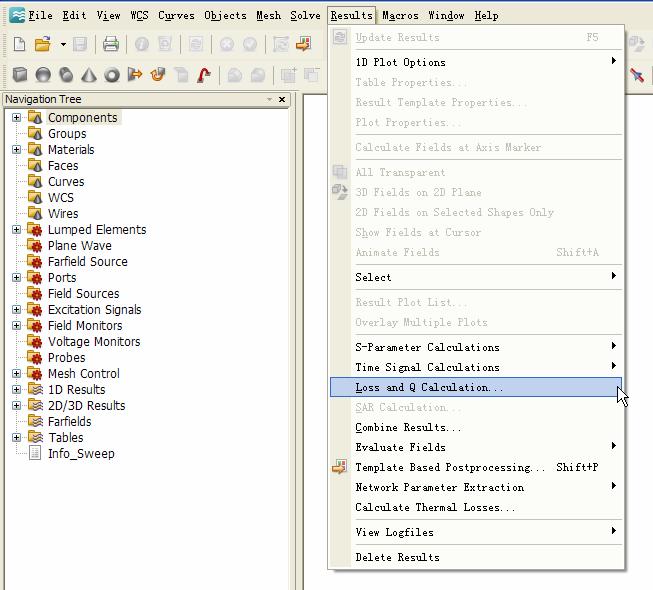Image resolution: width=653 pixels, height=590 pixels.
Task: Open the View menu
Action: point(108,16)
